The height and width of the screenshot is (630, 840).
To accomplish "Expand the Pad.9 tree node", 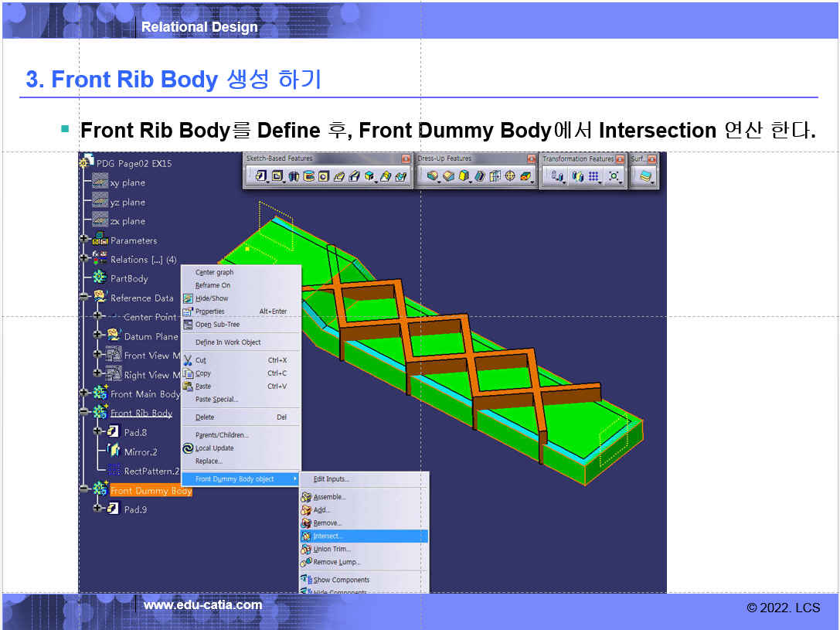I will pos(97,508).
